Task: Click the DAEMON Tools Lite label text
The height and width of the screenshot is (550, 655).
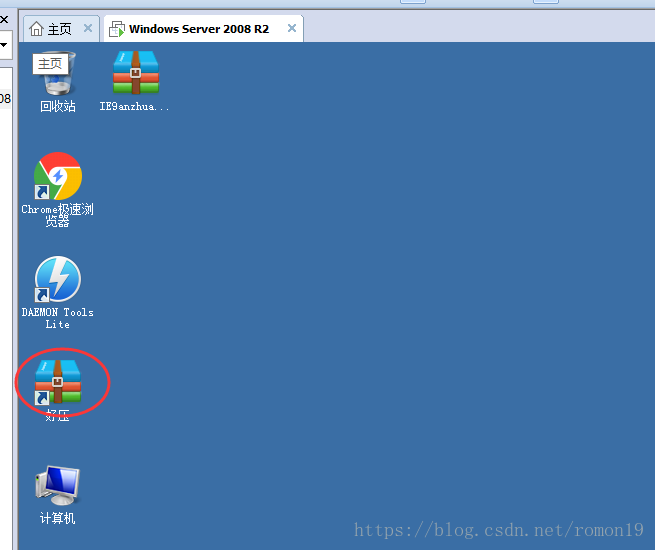Action: click(x=58, y=318)
